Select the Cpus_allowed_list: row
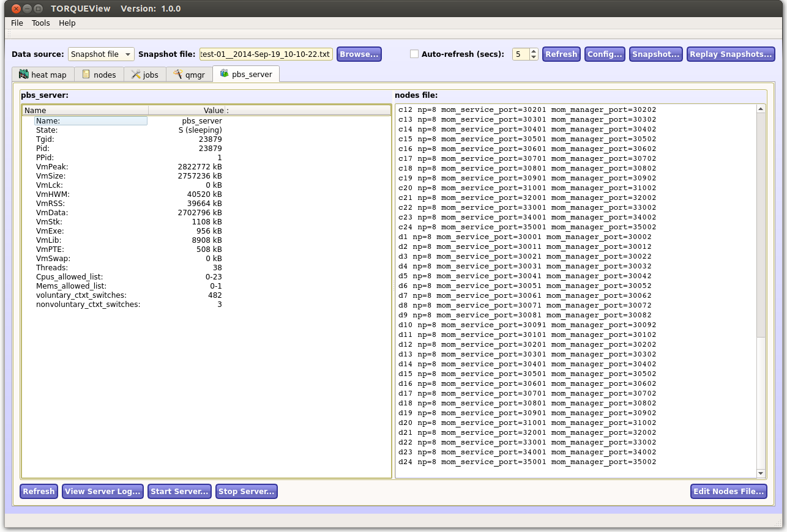Screen dimensions: 787x532 [207, 277]
